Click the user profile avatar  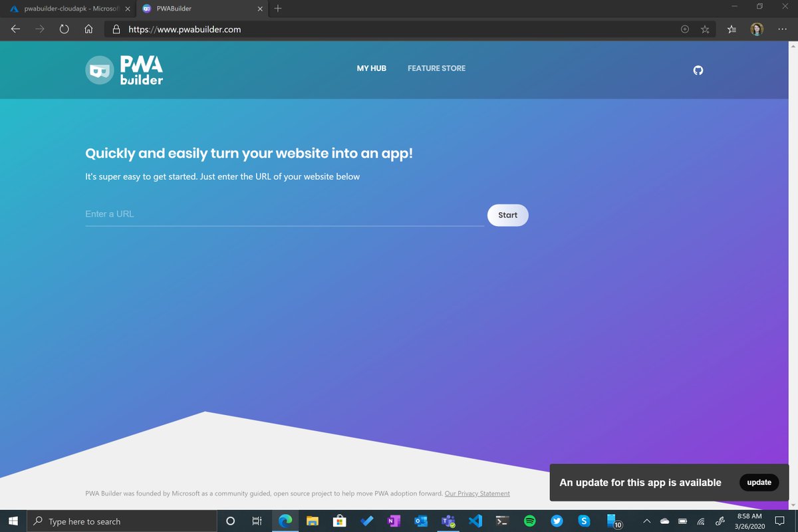(x=757, y=29)
